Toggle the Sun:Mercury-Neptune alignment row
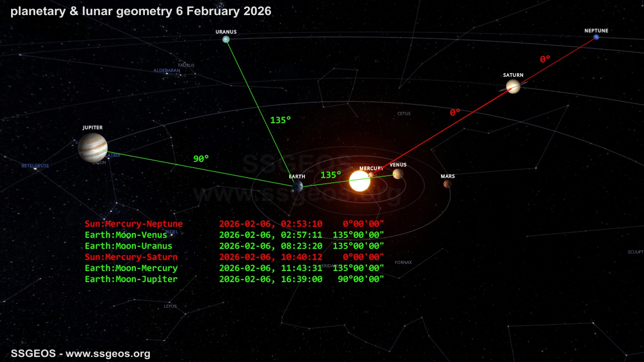Screen dimensions: 644x362 [133, 224]
